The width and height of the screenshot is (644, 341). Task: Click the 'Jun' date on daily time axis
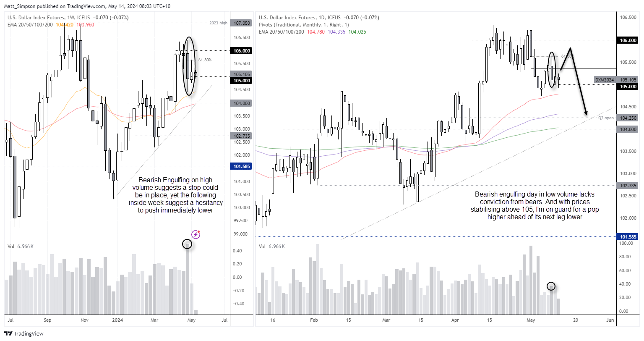(610, 320)
